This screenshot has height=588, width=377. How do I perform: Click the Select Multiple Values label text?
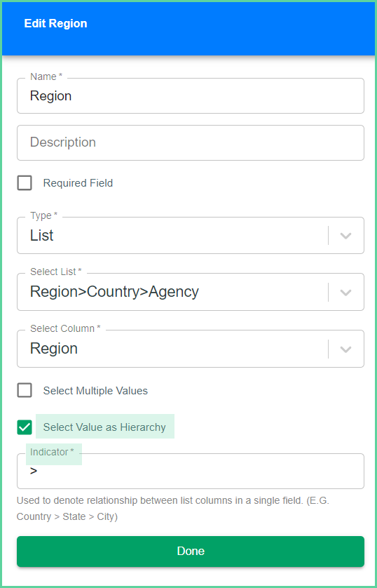(x=95, y=391)
